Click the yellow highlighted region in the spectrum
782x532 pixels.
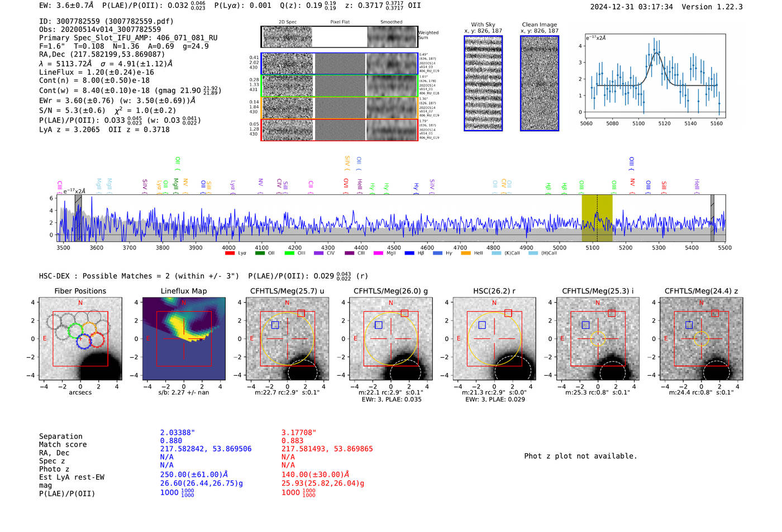pyautogui.click(x=597, y=218)
